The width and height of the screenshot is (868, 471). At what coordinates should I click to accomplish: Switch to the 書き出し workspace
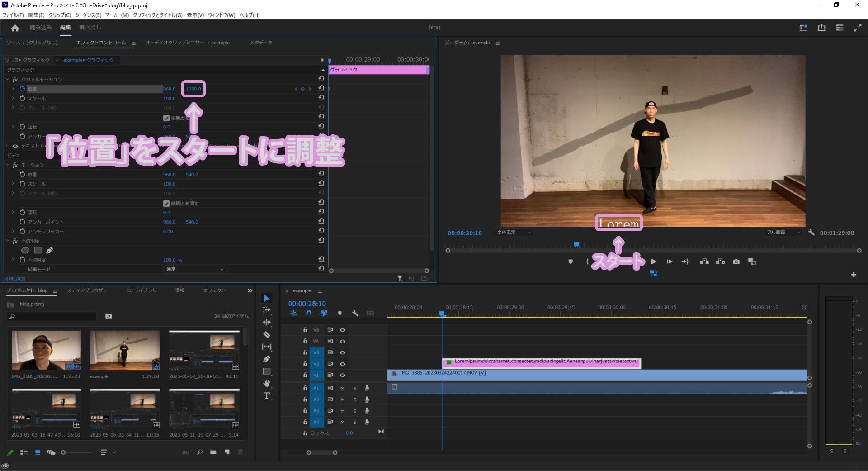(x=90, y=28)
